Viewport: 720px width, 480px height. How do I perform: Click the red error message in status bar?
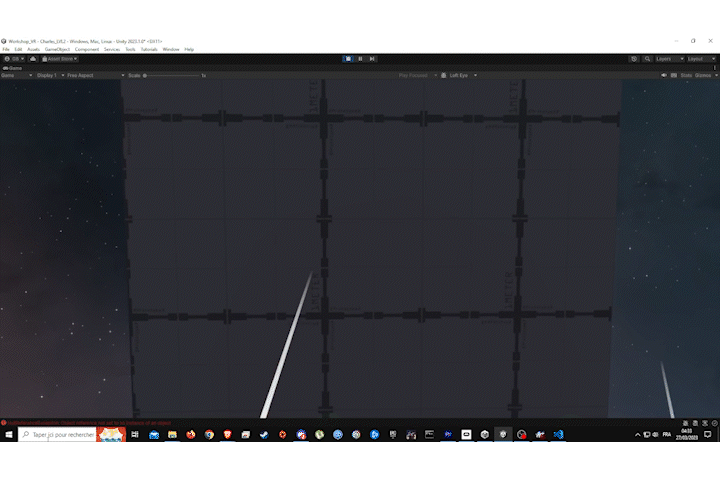coord(90,423)
